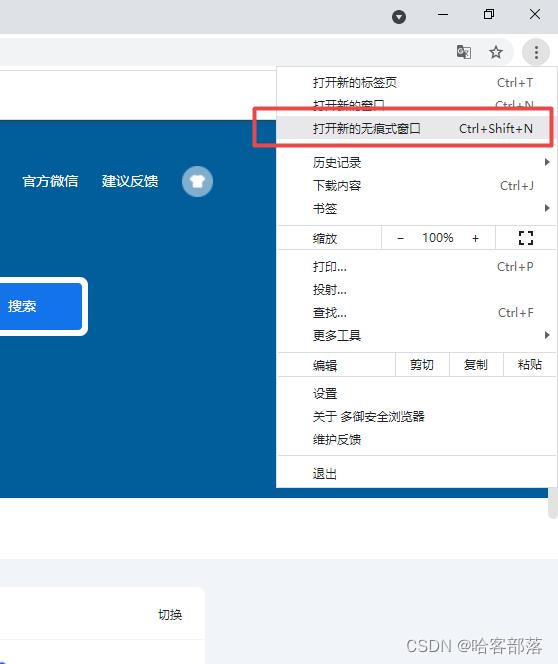The image size is (558, 664).
Task: Open the 建议反馈 link
Action: [x=130, y=181]
